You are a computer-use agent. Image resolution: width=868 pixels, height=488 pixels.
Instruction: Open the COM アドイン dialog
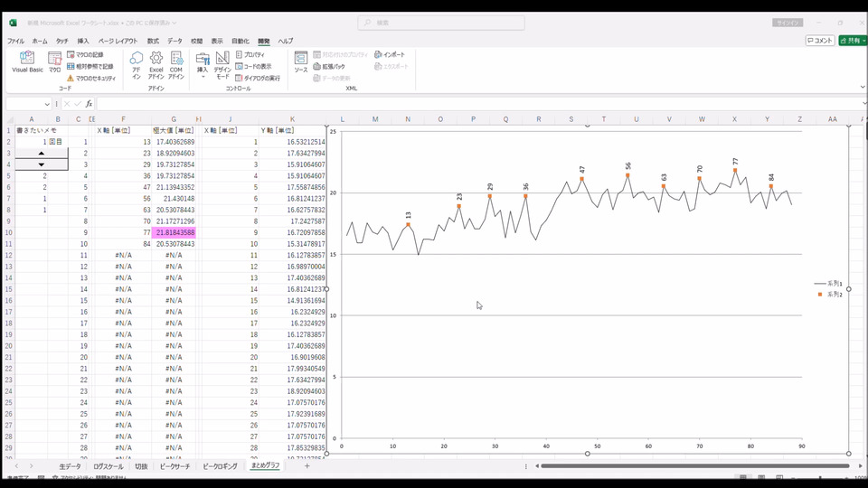tap(176, 65)
